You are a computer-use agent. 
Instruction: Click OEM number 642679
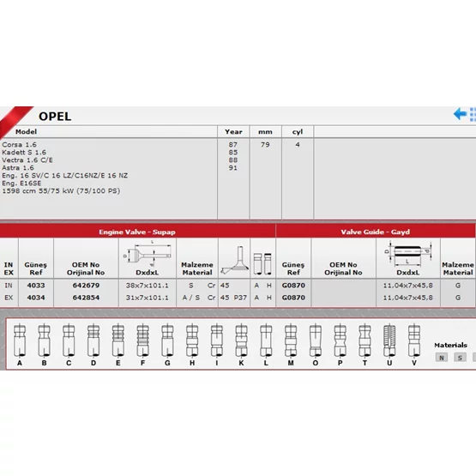(86, 286)
